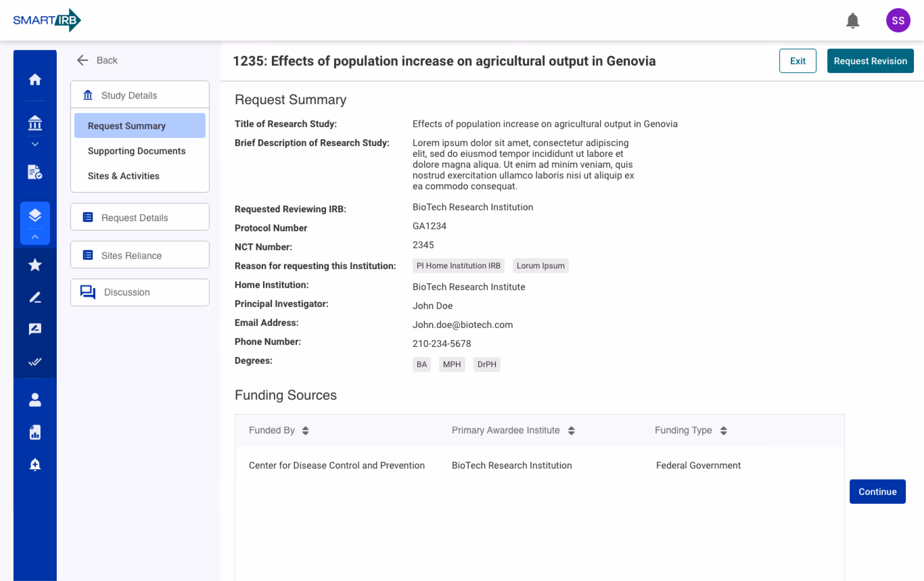Open the comment-edit icon in sidebar

pos(35,329)
